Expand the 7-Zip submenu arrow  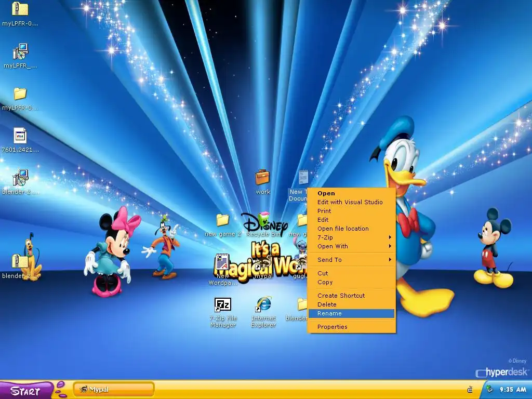(x=390, y=237)
